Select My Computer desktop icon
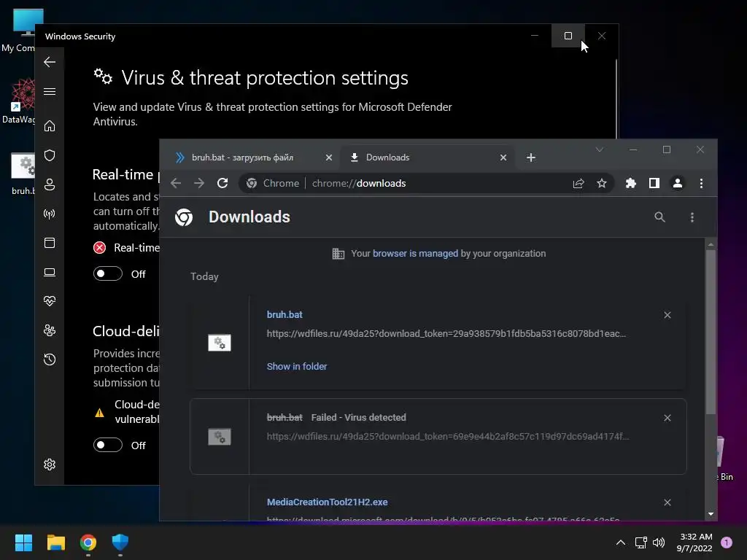Image resolution: width=747 pixels, height=560 pixels. click(18, 30)
